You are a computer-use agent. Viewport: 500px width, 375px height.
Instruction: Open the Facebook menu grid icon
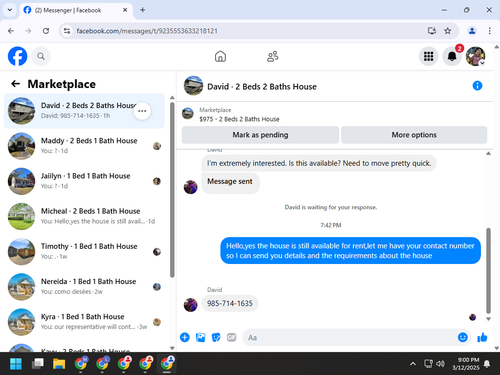pos(428,56)
